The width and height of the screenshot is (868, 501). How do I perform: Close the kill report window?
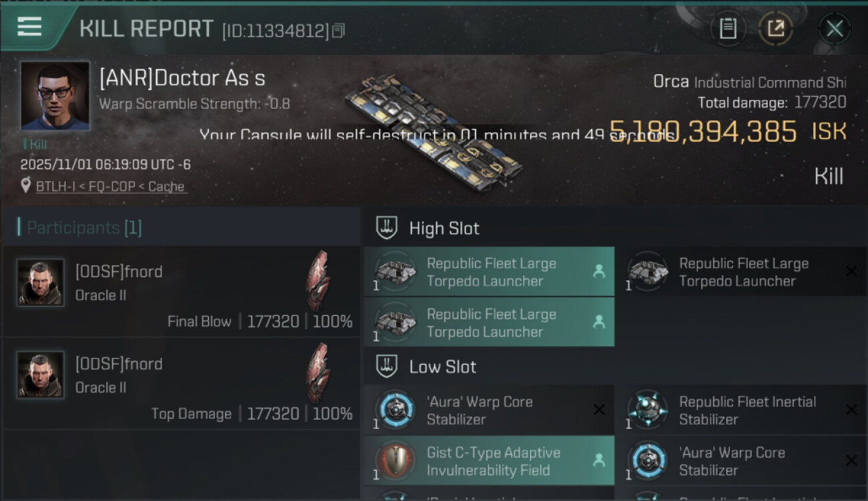point(834,29)
